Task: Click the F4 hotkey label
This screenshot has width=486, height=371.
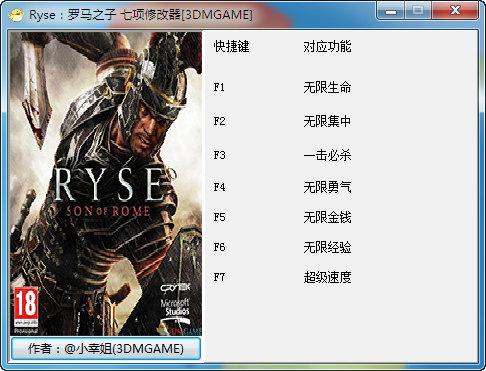Action: click(219, 187)
